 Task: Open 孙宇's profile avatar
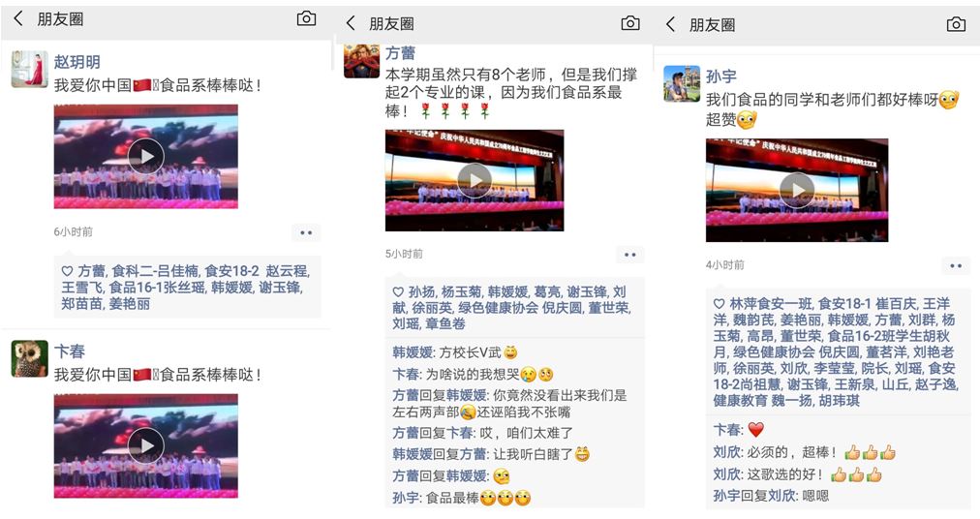(x=681, y=83)
